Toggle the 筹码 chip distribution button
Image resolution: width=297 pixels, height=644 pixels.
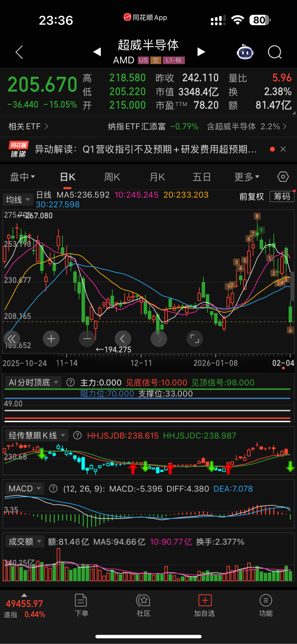pos(282,196)
